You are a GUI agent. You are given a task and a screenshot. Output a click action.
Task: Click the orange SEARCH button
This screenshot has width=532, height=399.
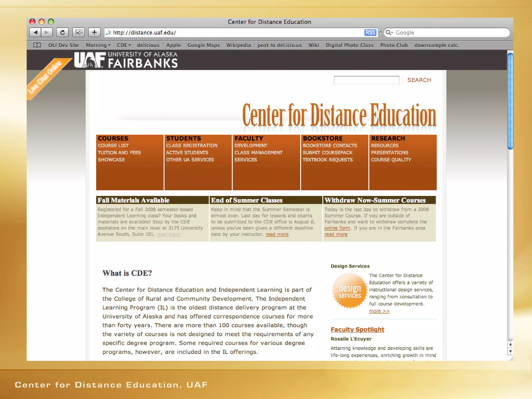click(x=419, y=80)
